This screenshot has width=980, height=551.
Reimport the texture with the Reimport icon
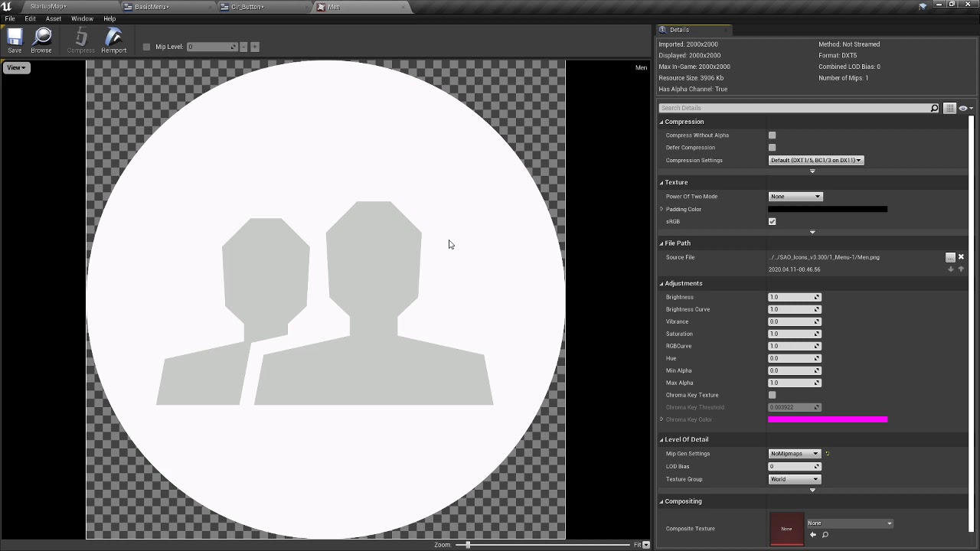tap(113, 41)
